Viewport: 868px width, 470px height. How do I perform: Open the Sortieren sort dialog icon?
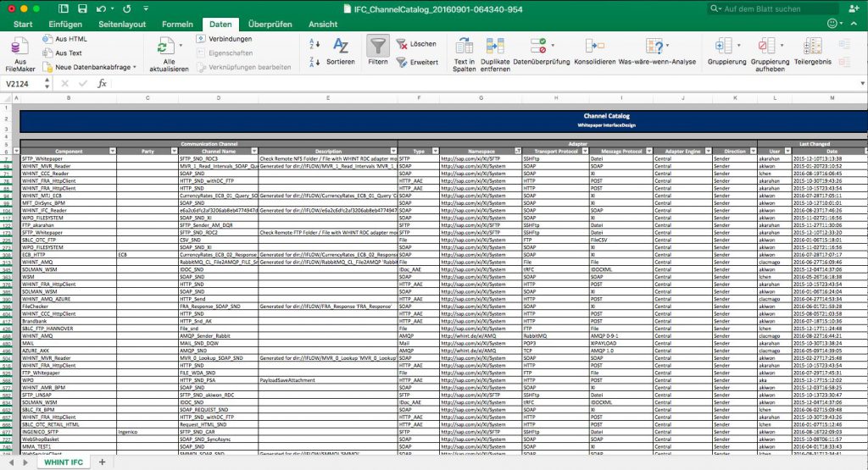click(x=341, y=46)
